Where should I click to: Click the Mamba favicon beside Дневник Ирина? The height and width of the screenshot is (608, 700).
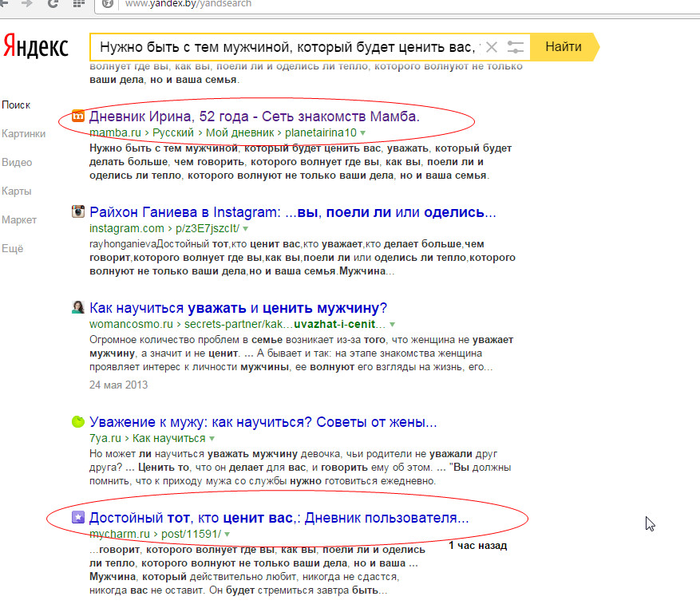click(x=78, y=116)
